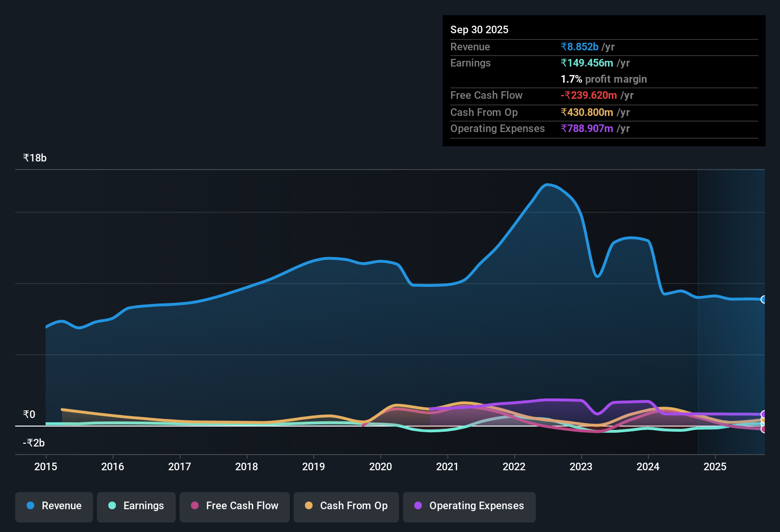Click the Free Cash Flow endpoint marker
The width and height of the screenshot is (780, 532).
pyautogui.click(x=764, y=429)
